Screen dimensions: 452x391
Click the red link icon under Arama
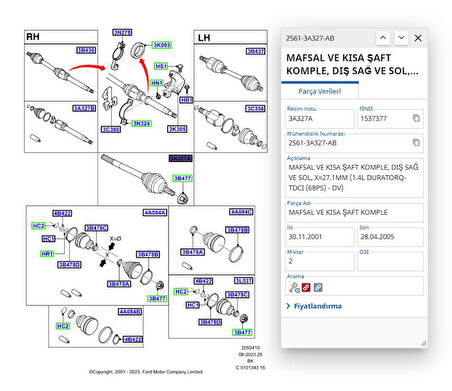(x=306, y=287)
